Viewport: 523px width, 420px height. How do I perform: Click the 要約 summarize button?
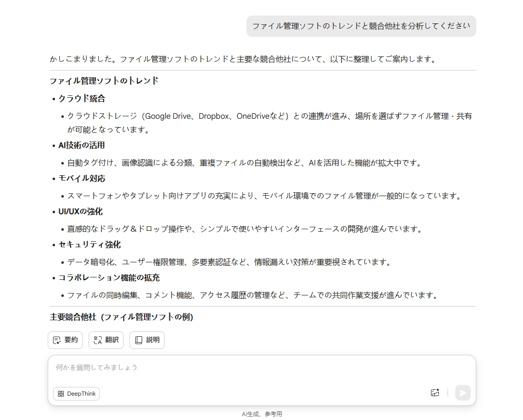click(65, 340)
